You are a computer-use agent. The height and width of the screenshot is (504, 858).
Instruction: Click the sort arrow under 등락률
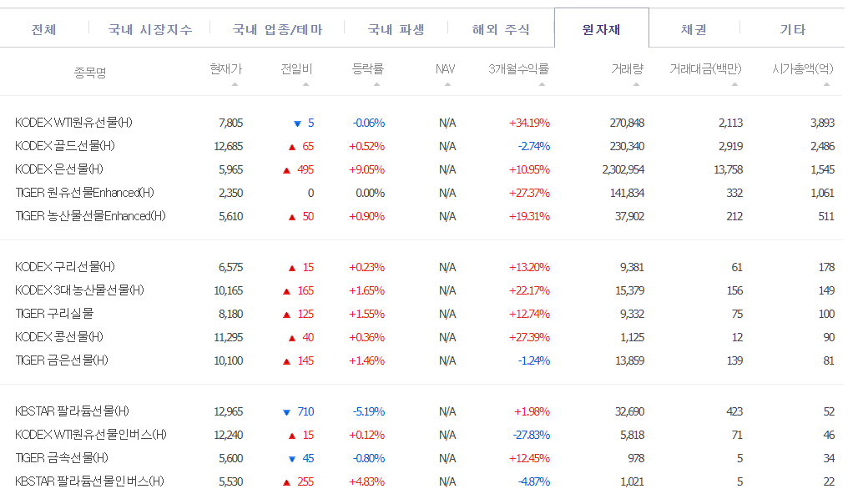pyautogui.click(x=377, y=84)
